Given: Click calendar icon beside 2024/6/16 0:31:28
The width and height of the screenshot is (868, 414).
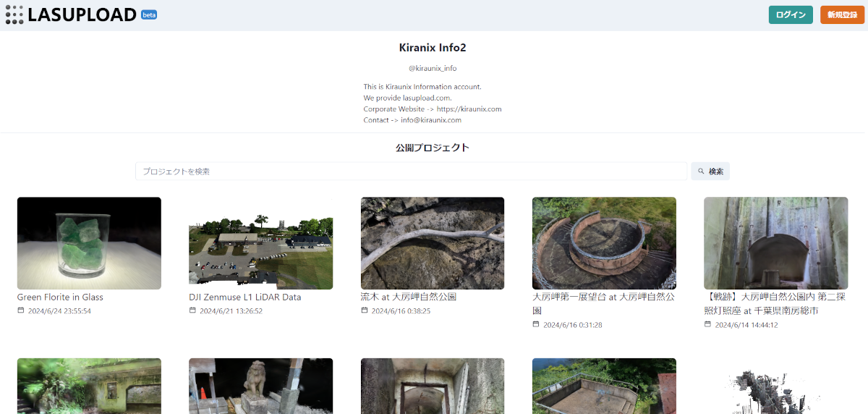Looking at the screenshot, I should point(536,324).
